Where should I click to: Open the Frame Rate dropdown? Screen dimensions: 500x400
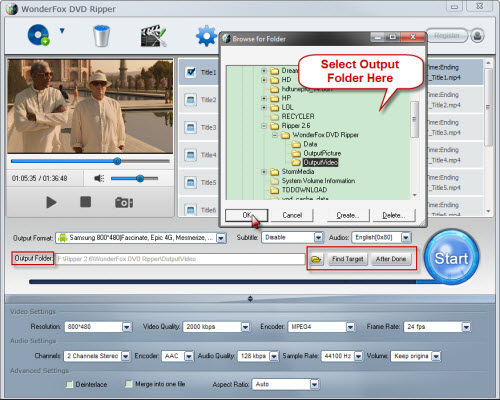coord(466,327)
